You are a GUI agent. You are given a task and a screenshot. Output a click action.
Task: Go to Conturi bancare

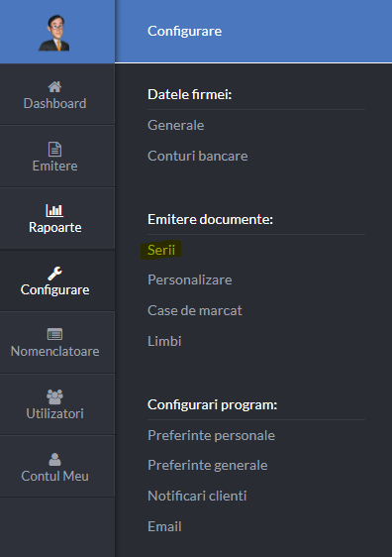[x=198, y=156]
